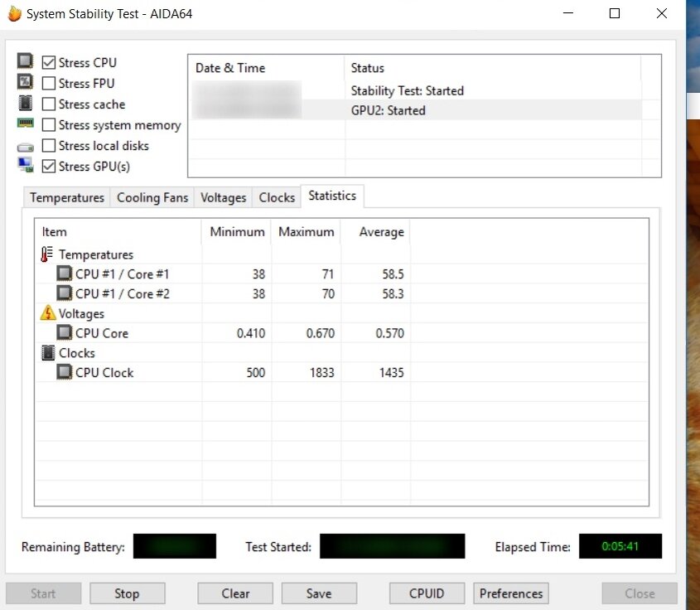Maximize the System Stability Test window
Screen dimensions: 700x610
click(x=615, y=13)
